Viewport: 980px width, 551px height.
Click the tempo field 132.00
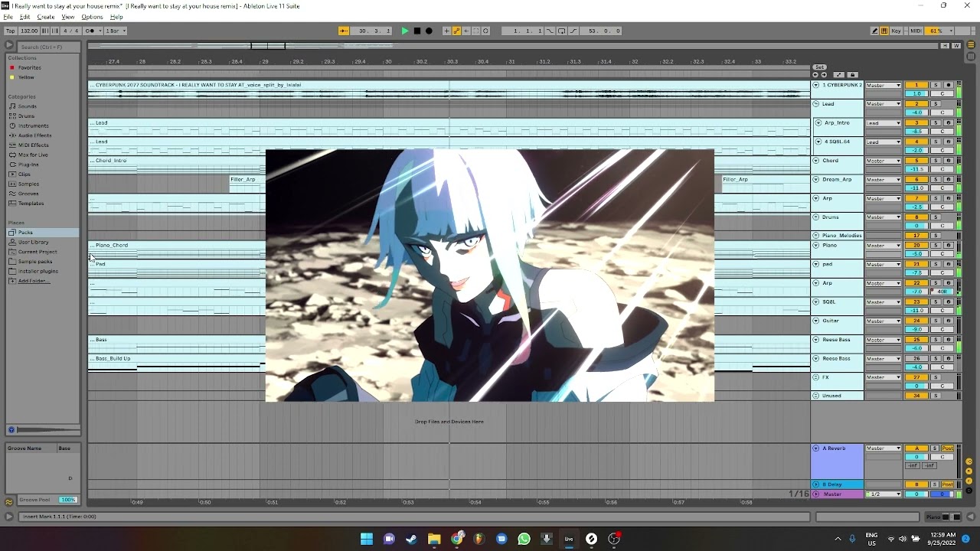[29, 31]
